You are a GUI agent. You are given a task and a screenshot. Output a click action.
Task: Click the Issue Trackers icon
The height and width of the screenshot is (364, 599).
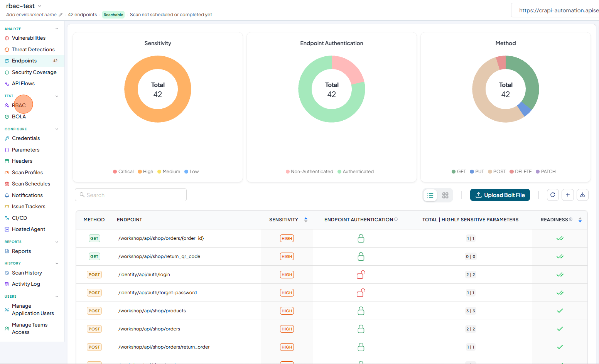click(x=7, y=207)
